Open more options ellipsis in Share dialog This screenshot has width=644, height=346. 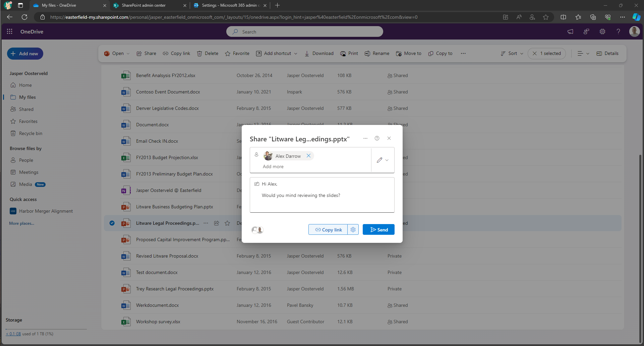pos(365,138)
